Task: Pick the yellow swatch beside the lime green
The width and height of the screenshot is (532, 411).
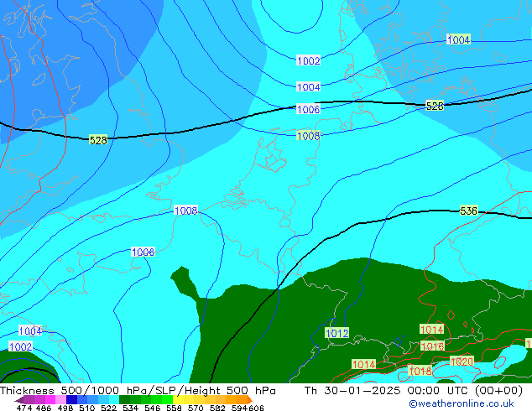Action: point(178,400)
